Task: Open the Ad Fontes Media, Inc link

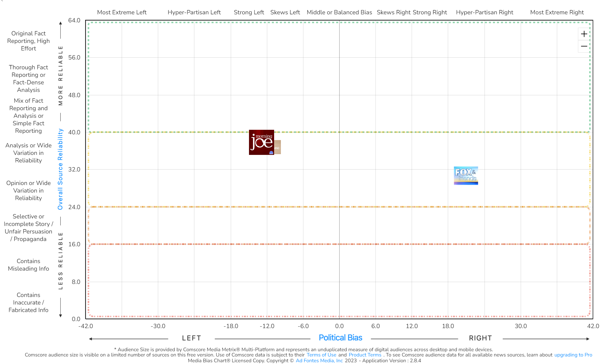Action: click(319, 360)
